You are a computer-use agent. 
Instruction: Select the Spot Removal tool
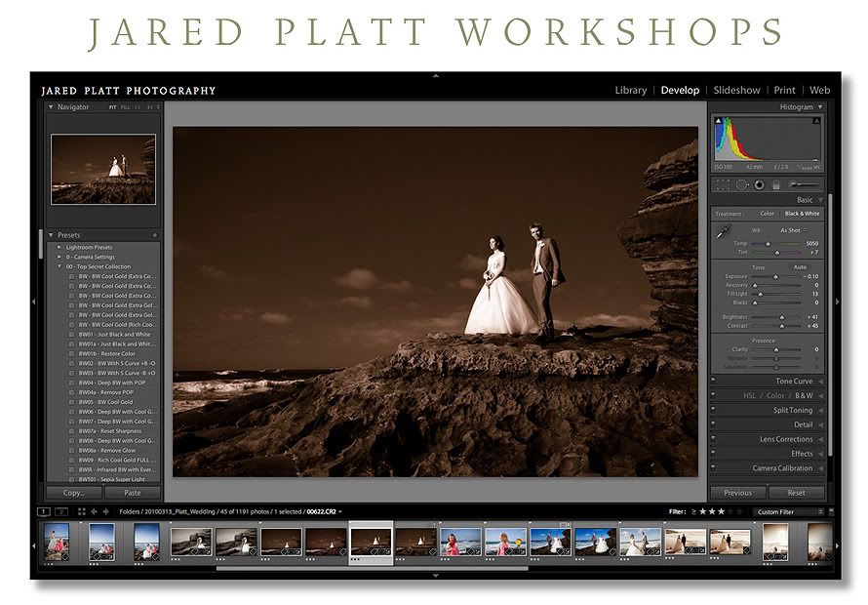tap(741, 184)
